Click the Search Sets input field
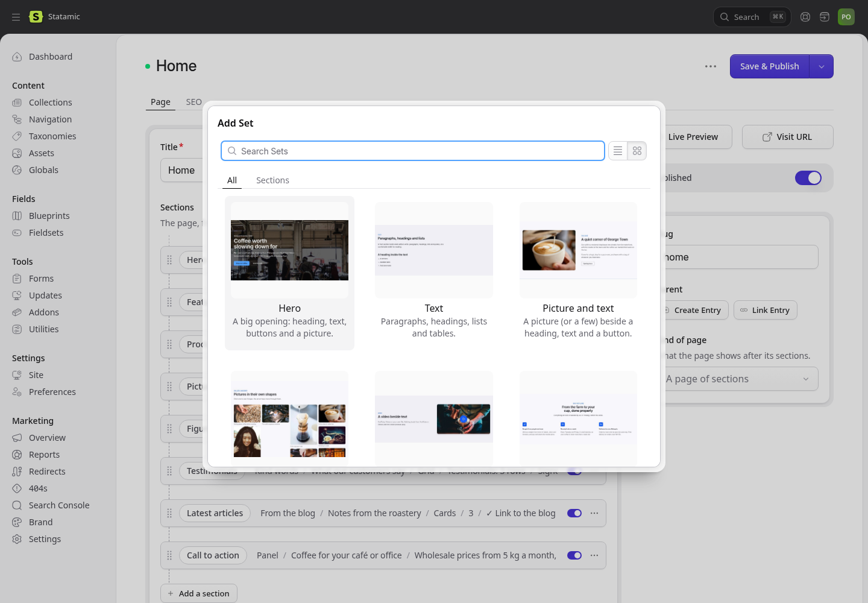868x603 pixels. [x=413, y=151]
